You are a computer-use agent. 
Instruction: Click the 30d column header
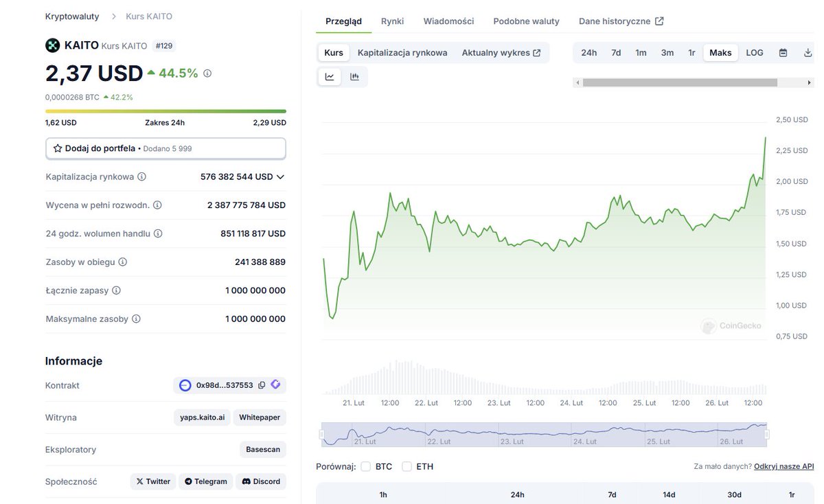click(735, 494)
